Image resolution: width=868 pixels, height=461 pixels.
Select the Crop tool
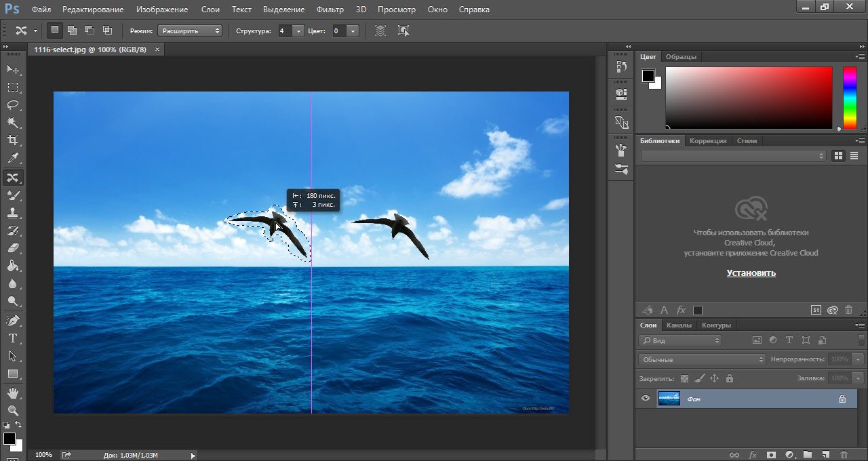[x=13, y=140]
